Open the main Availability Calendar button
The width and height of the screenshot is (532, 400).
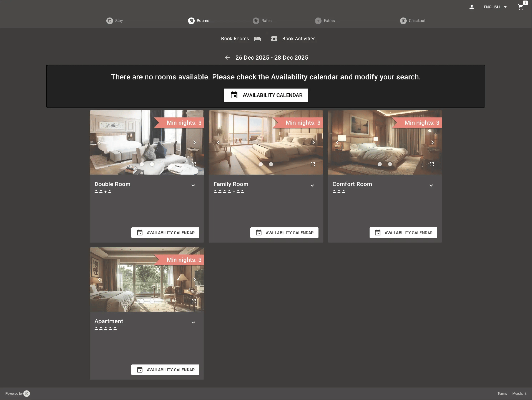[266, 95]
